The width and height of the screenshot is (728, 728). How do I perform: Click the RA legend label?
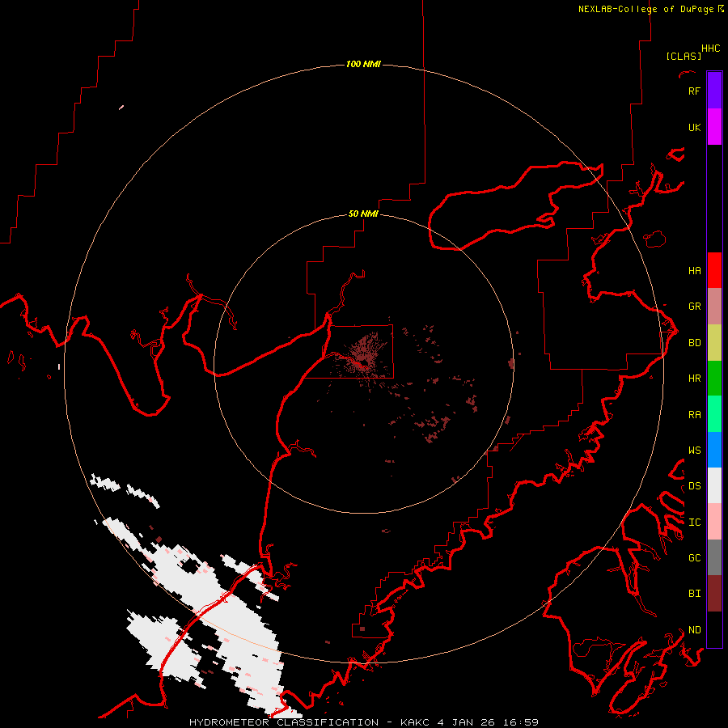point(694,415)
